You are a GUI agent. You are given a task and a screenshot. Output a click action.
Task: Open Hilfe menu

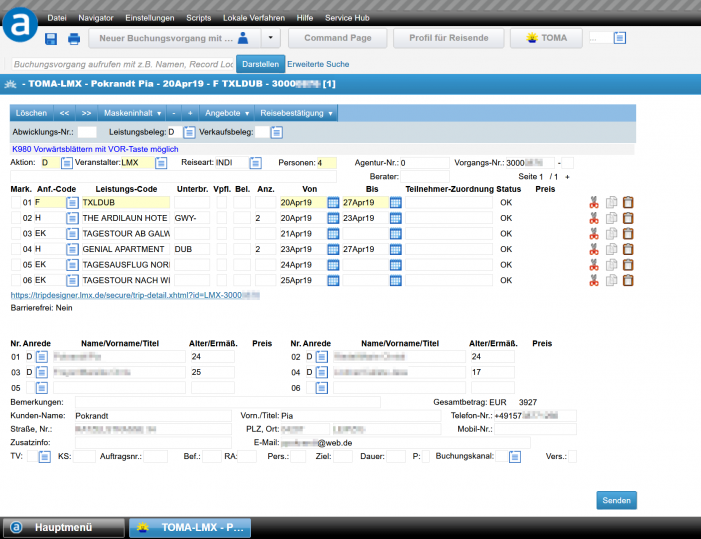[x=304, y=18]
